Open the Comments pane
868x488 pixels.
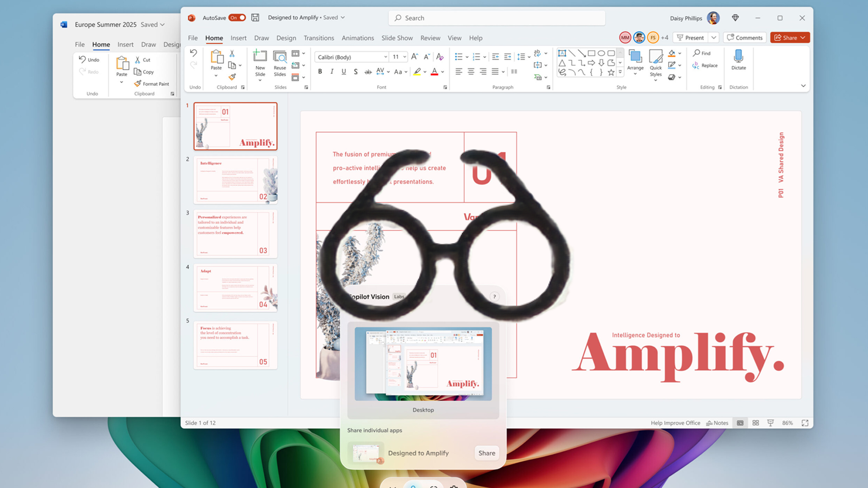[745, 38]
